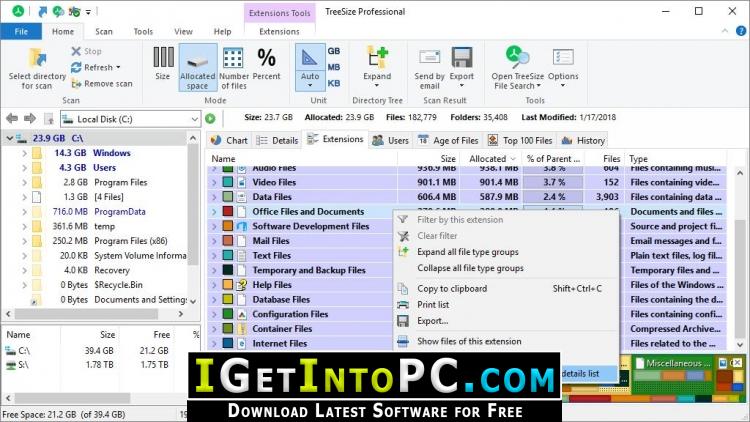The height and width of the screenshot is (422, 750).
Task: Expand the temp folder node
Action: coord(24,226)
